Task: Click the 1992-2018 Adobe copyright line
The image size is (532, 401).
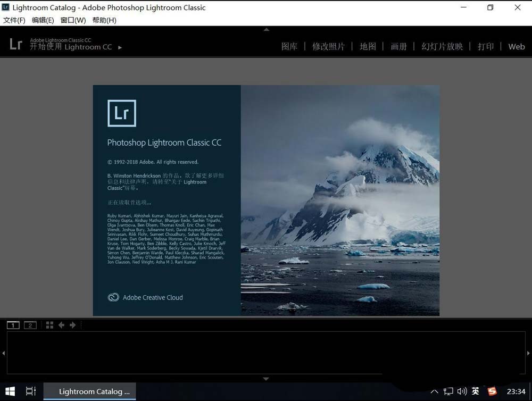Action: coord(153,162)
